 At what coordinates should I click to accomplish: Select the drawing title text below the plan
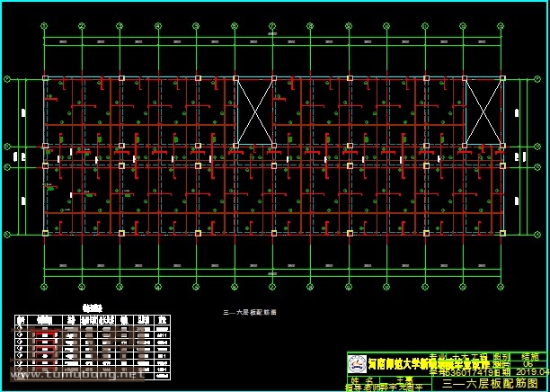pos(250,312)
